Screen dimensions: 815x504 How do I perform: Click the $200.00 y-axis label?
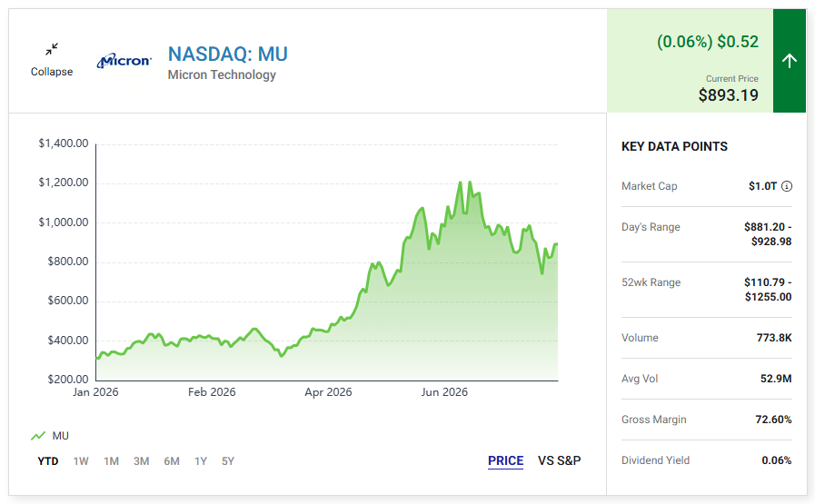tap(68, 380)
